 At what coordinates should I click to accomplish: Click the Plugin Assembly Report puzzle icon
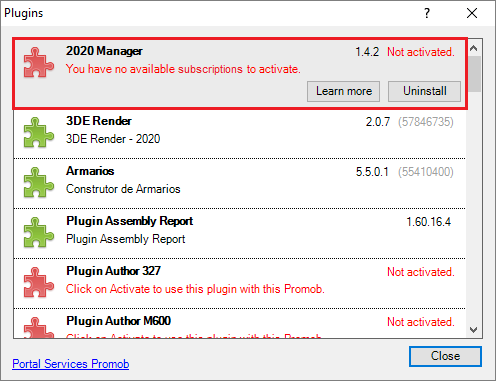[39, 232]
